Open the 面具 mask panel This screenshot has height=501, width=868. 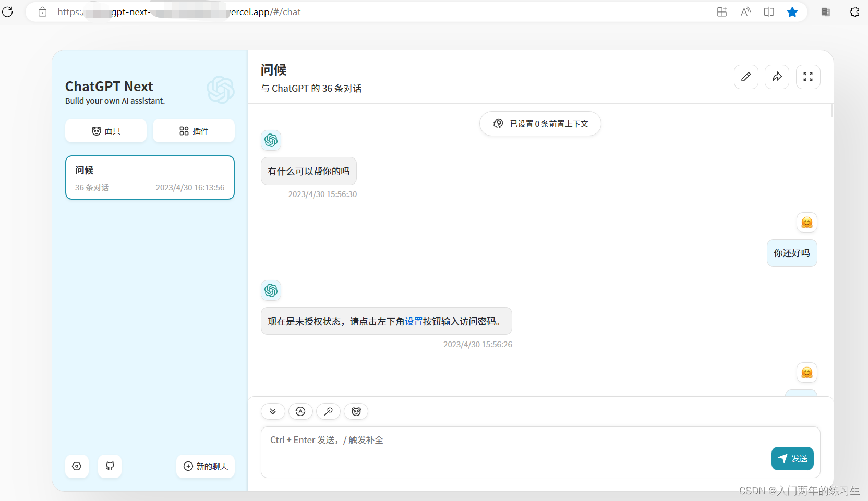[106, 131]
